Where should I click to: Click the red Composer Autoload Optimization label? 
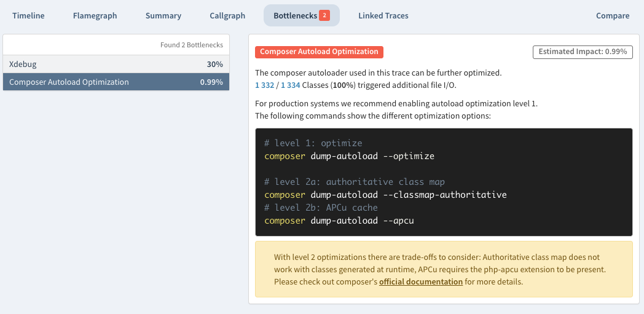tap(319, 52)
